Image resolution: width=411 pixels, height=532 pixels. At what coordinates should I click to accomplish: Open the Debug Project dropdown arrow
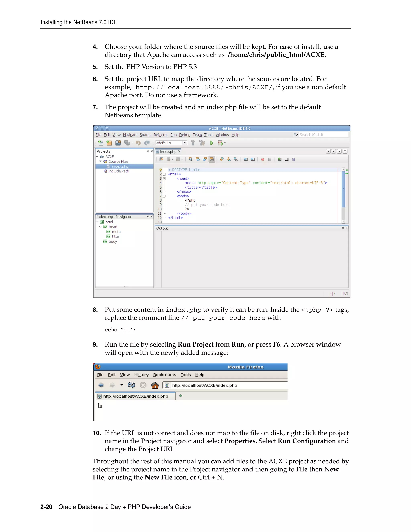point(225,143)
